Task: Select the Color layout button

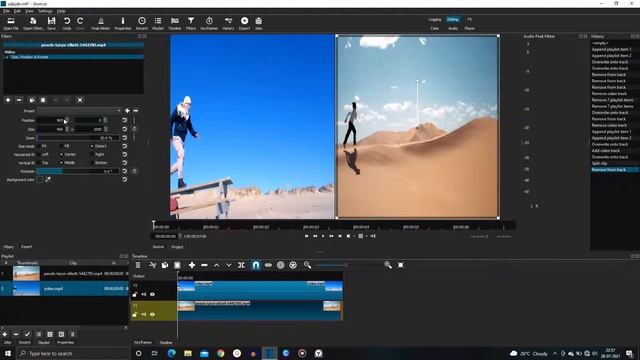Action: 435,29
